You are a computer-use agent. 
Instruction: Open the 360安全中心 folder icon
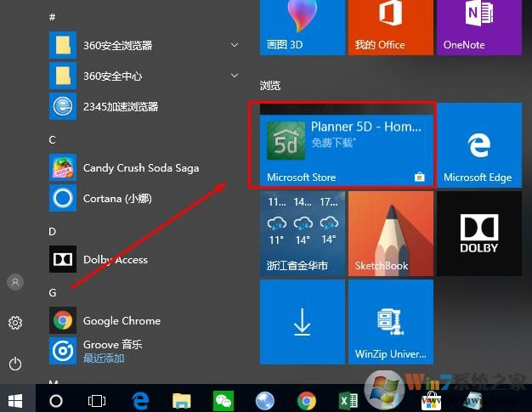click(63, 76)
